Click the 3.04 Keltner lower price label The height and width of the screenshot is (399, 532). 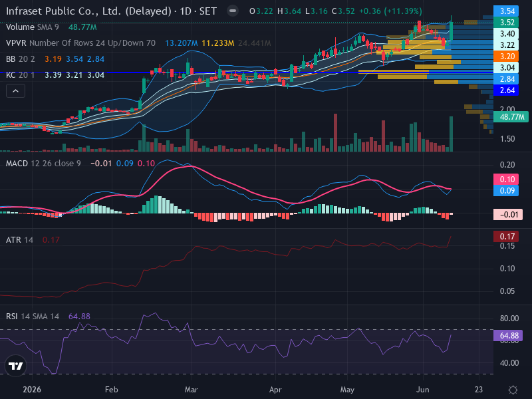506,68
